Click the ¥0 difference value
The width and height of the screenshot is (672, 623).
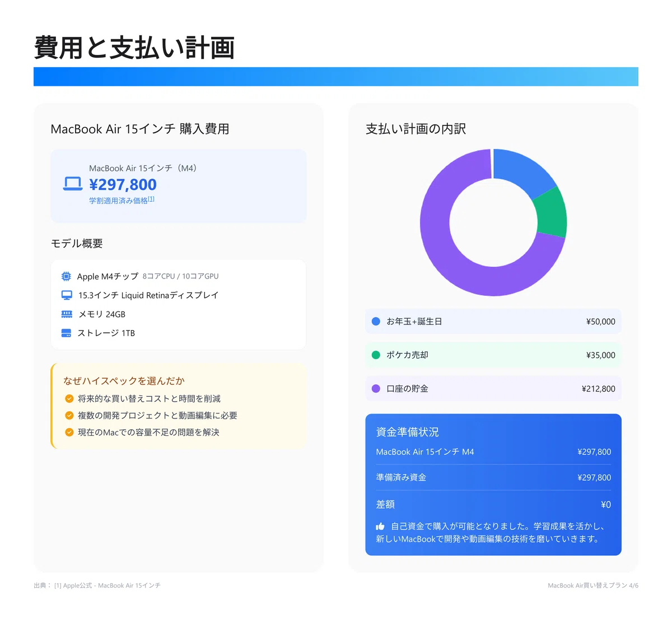(x=606, y=505)
